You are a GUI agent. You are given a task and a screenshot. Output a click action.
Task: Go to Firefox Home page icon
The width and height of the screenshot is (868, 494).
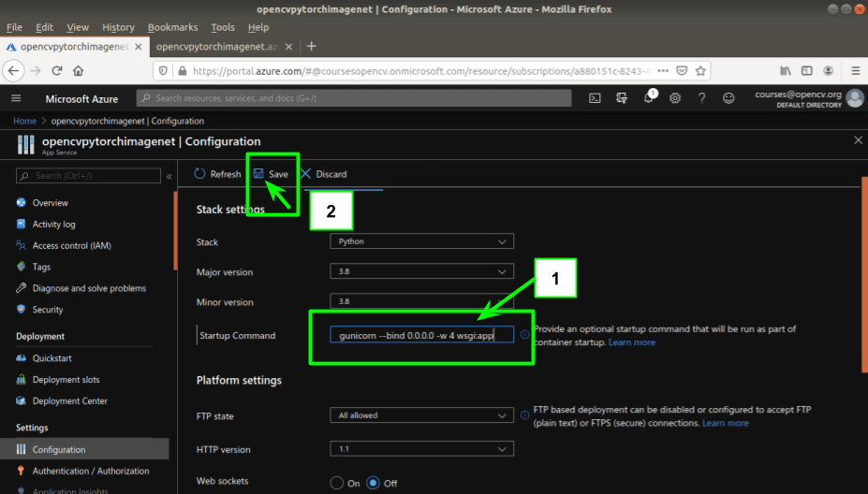(78, 71)
